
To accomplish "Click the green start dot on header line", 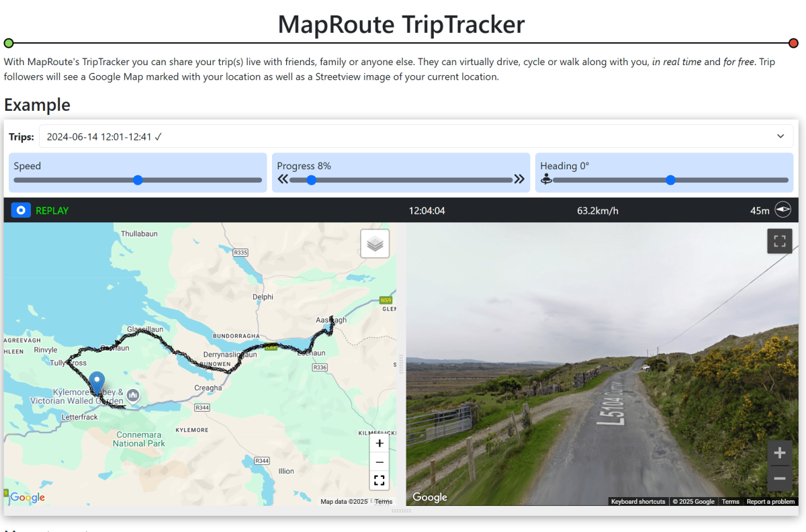I will point(9,43).
